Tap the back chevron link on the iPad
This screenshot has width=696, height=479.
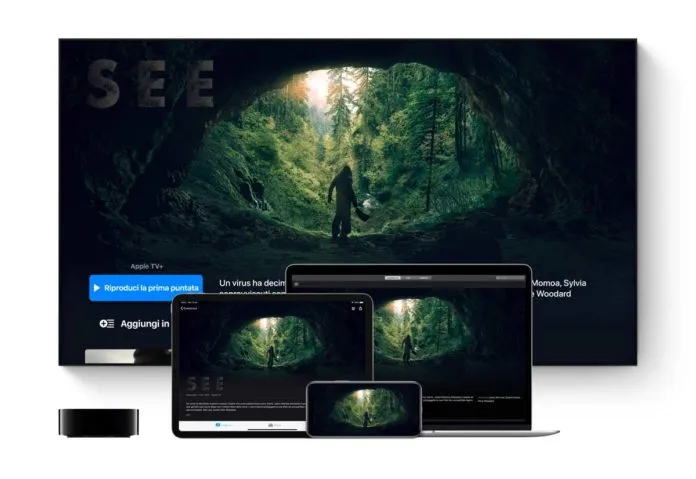(189, 308)
